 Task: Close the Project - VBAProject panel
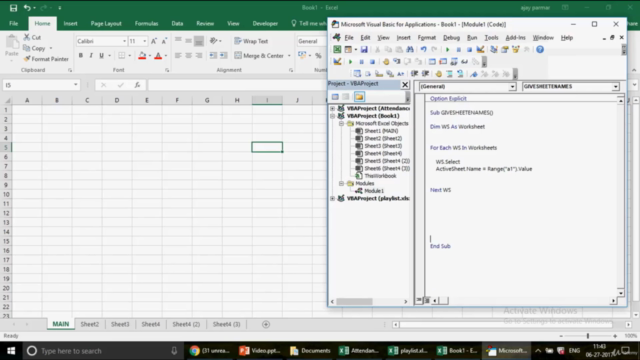pos(405,84)
